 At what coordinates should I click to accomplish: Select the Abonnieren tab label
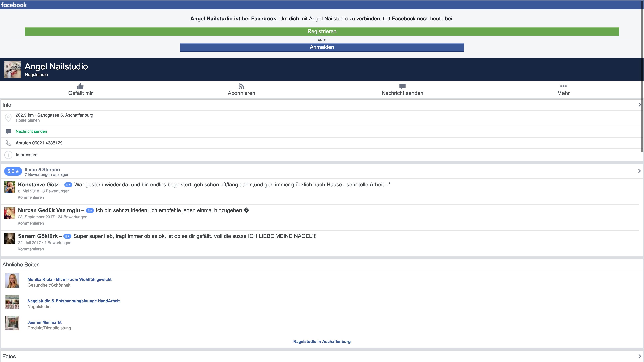click(241, 93)
